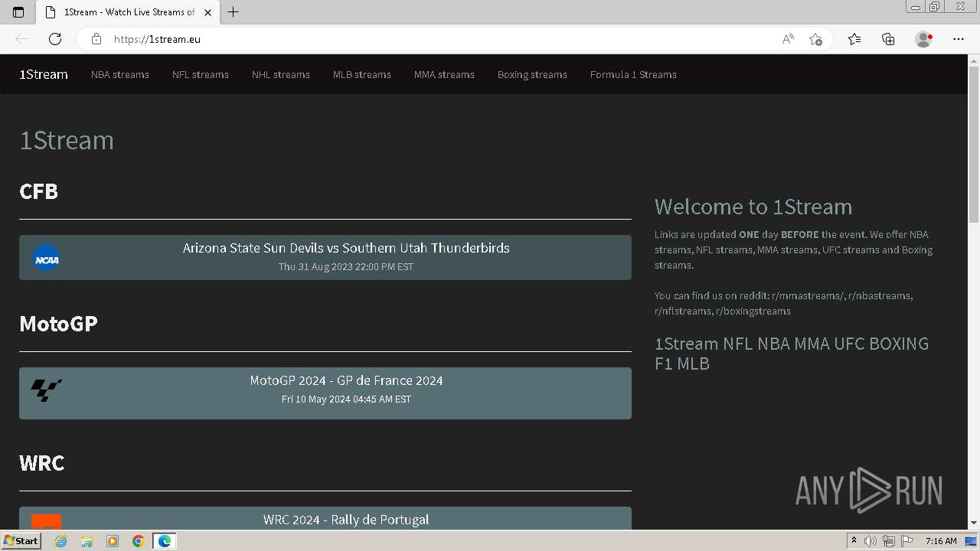Click the NCAA logo icon
The width and height of the screenshot is (980, 551).
pos(47,258)
